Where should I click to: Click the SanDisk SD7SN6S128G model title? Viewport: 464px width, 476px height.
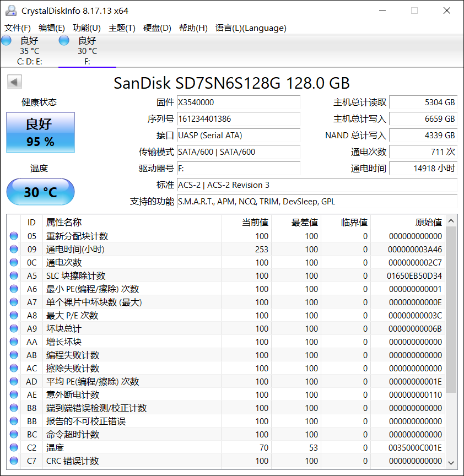point(231,83)
